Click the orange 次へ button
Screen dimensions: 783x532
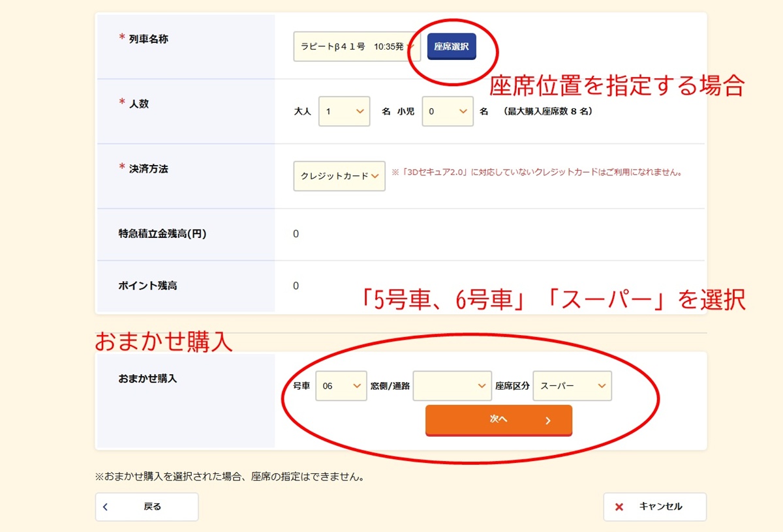[x=499, y=419]
